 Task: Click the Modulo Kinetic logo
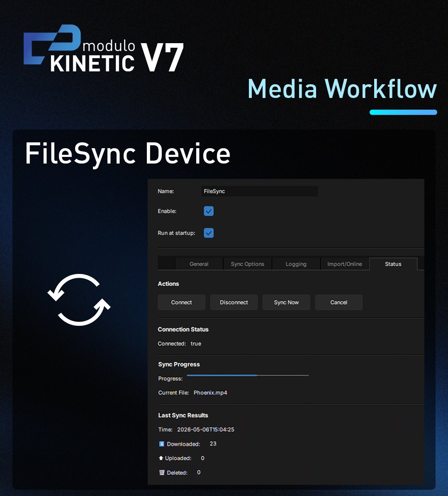104,49
